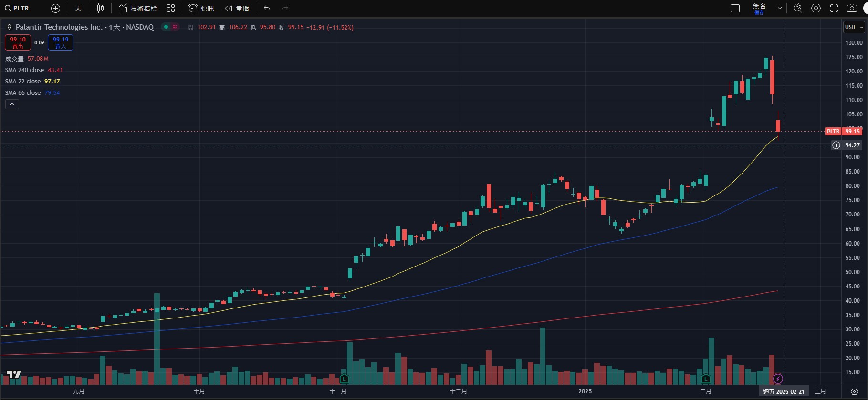
Task: Open the USD currency dropdown
Action: (854, 27)
